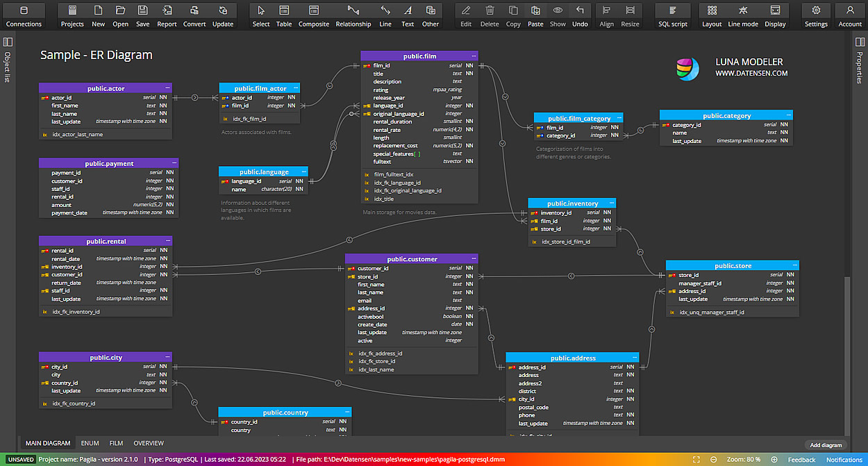
Task: Open the public.customer table ellipsis menu
Action: (x=474, y=259)
